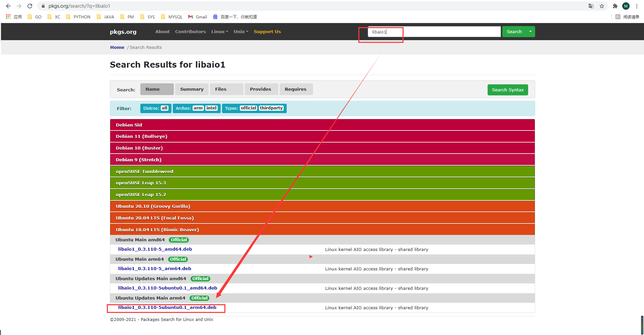Click the address bar URL
The height and width of the screenshot is (335, 644).
tap(79, 6)
